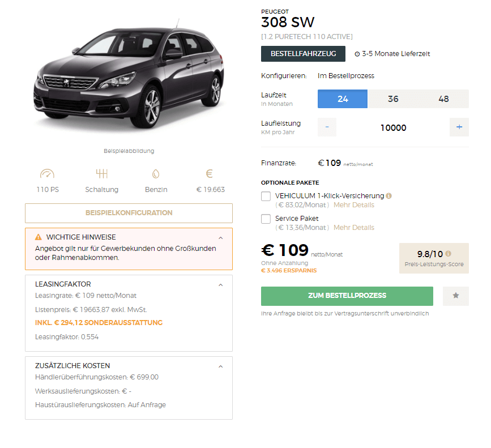This screenshot has height=448, width=491.
Task: Click the speedometer 110 PS icon
Action: [x=47, y=173]
